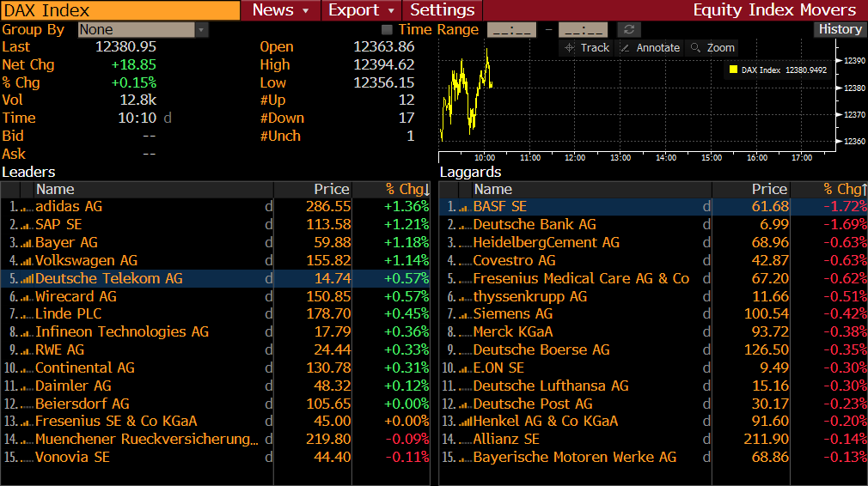Enable the Time Range checkbox
This screenshot has width=868, height=486.
coord(387,30)
